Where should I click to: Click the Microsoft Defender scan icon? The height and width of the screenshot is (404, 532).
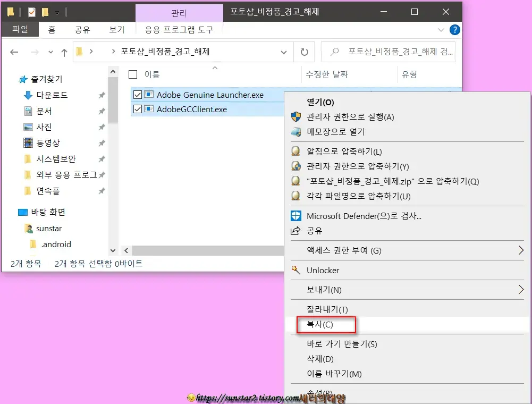[295, 216]
